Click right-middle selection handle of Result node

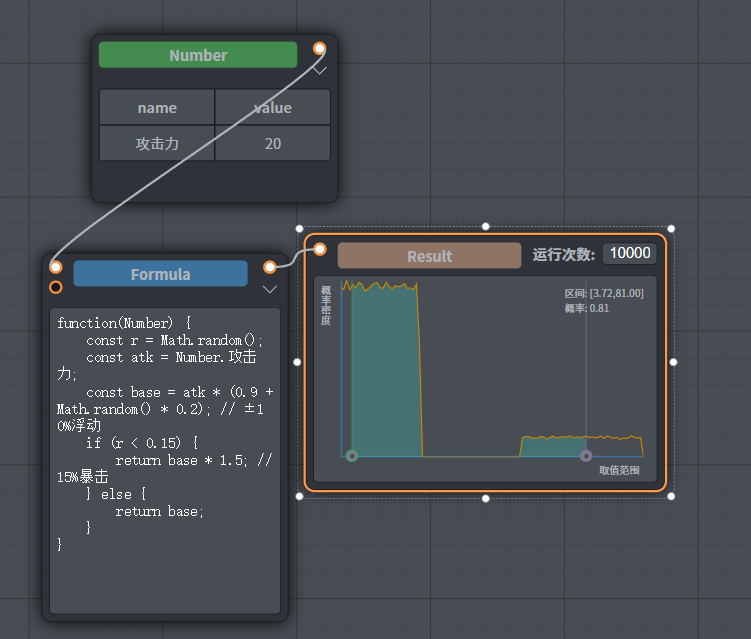coord(673,362)
